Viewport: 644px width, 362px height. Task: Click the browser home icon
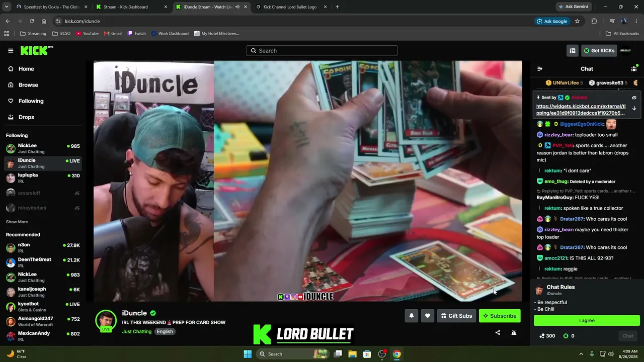point(44,21)
